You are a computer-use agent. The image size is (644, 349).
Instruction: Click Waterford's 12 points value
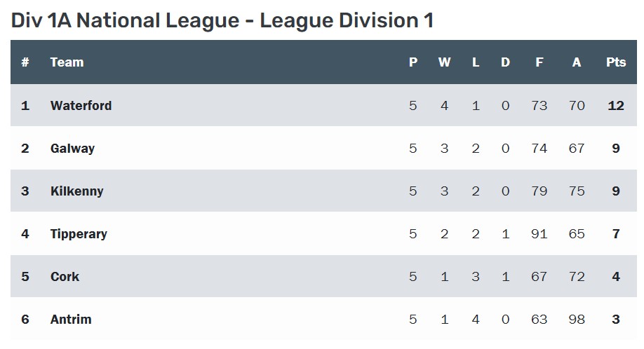pyautogui.click(x=615, y=106)
